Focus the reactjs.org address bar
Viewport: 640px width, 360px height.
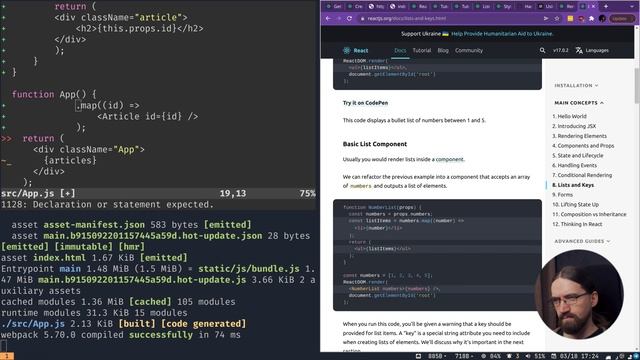point(449,18)
